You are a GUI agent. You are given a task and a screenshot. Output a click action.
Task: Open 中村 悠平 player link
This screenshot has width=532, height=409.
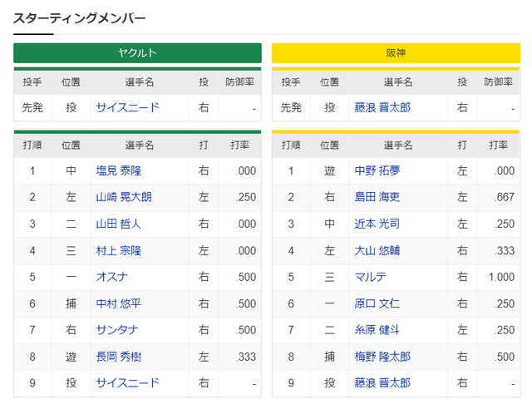pos(118,303)
